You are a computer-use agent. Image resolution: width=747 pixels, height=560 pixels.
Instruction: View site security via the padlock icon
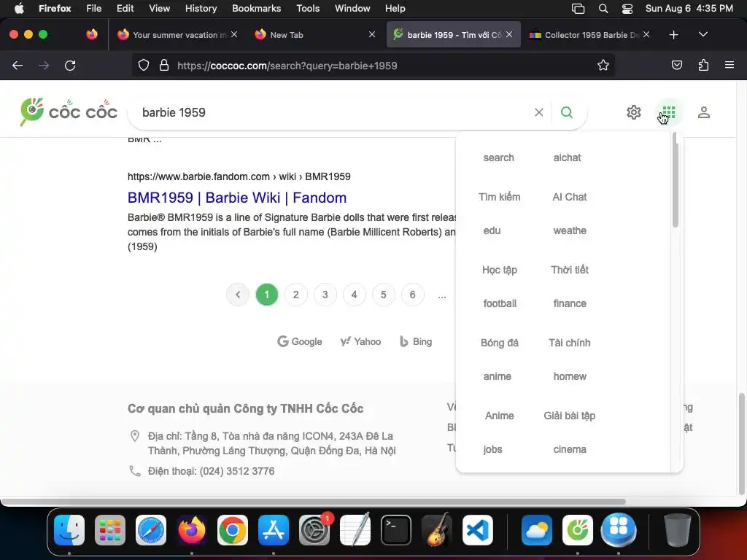[x=164, y=65]
